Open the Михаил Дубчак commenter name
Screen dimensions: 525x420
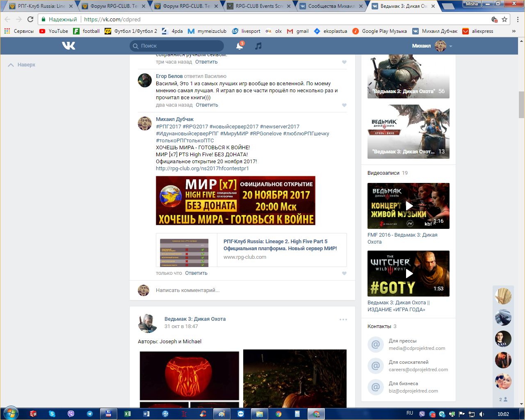pyautogui.click(x=175, y=119)
